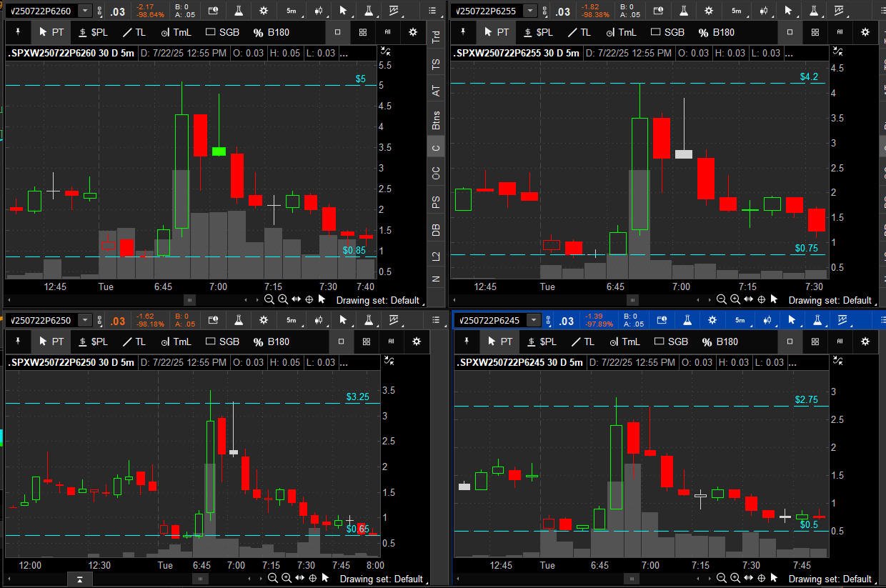
Task: Select the SGB rectangle tool in the P6245 chart
Action: (x=672, y=342)
